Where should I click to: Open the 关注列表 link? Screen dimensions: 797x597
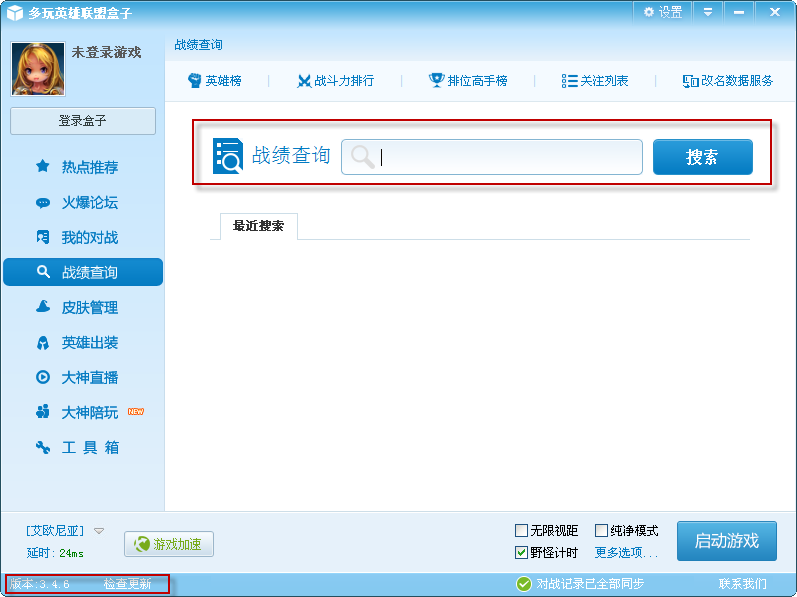595,81
